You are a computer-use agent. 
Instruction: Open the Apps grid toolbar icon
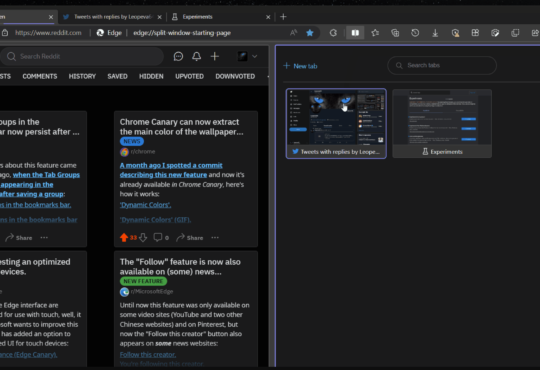[475, 33]
